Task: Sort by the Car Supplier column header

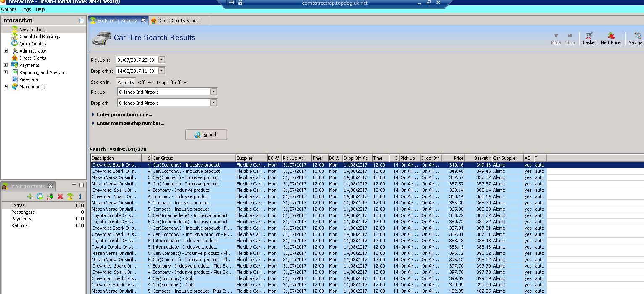Action: coord(507,158)
